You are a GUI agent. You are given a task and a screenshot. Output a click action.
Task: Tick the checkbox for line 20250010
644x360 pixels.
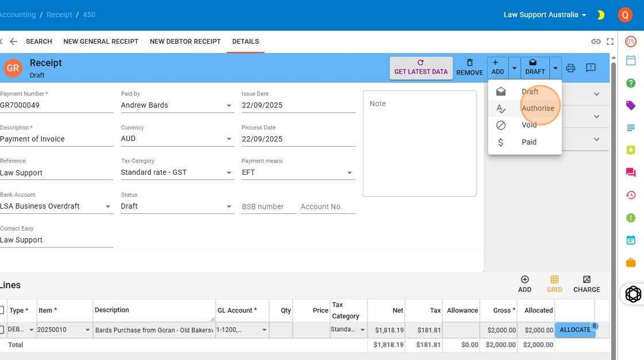point(2,330)
